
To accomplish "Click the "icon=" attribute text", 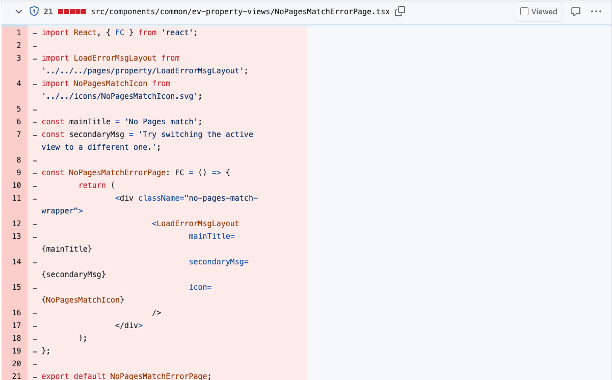I will coord(200,287).
